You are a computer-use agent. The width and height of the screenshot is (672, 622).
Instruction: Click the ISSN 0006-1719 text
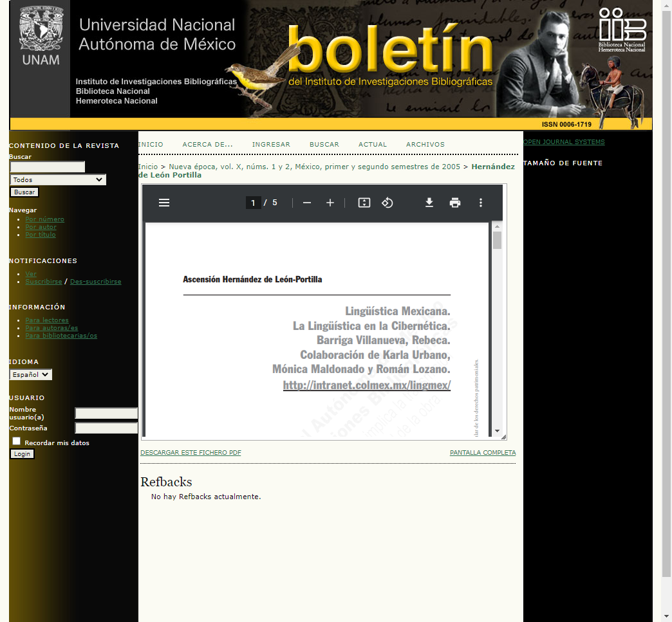coord(566,124)
